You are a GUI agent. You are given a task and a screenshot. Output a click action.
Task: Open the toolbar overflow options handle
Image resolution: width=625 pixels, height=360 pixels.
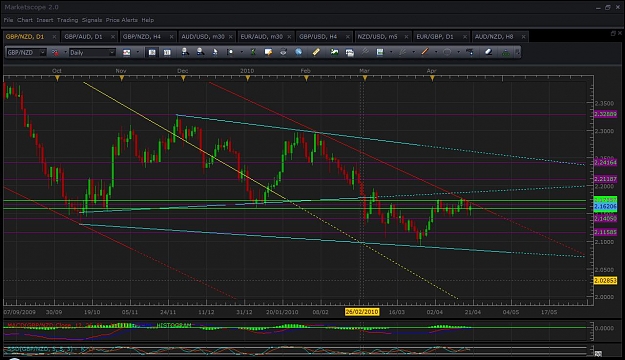click(x=517, y=52)
